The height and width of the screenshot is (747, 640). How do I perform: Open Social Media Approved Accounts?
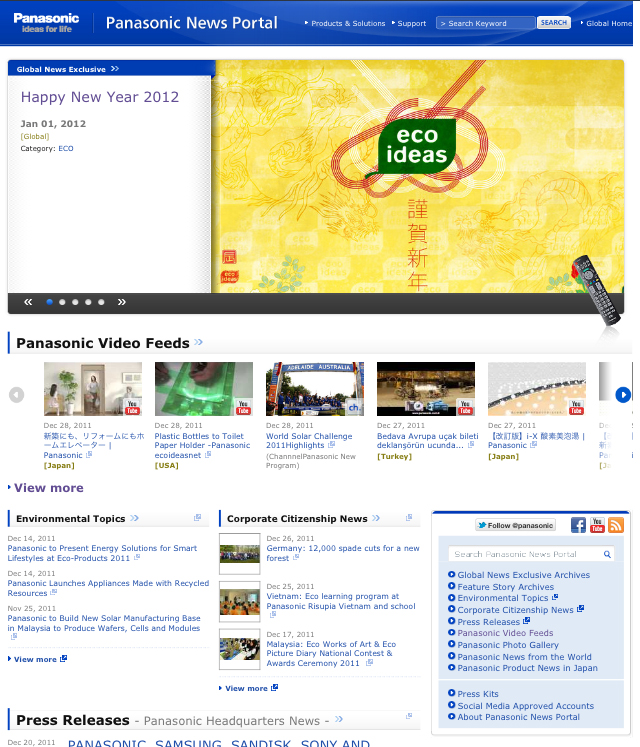(x=526, y=706)
